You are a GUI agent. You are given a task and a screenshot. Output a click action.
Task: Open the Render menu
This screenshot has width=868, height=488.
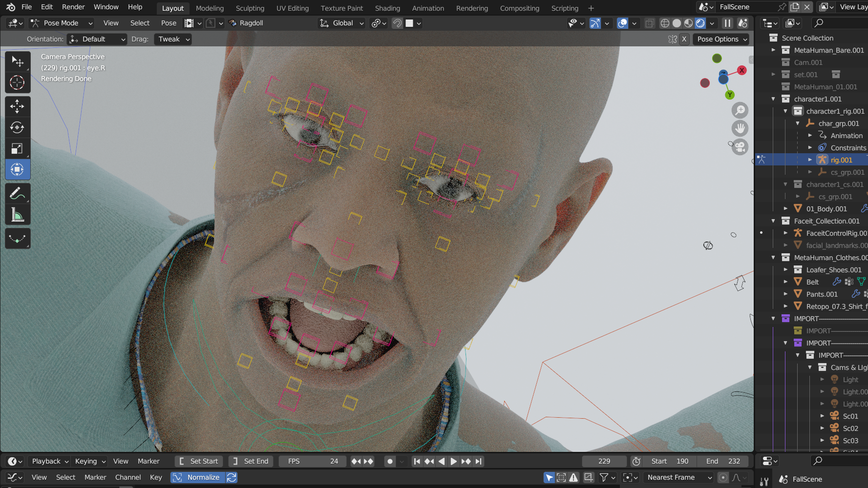click(73, 7)
